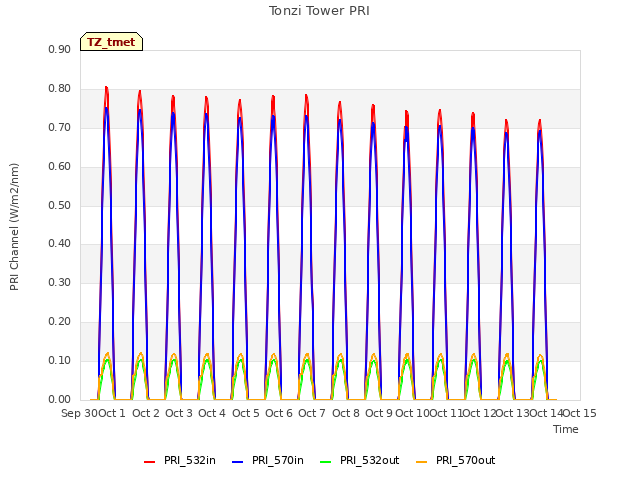Image resolution: width=640 pixels, height=480 pixels.
Task: Click the Sep 30 x-axis date label
Action: [x=80, y=413]
